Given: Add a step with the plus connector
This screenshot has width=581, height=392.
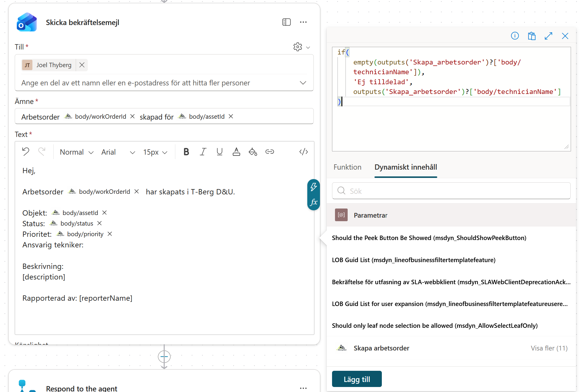Looking at the screenshot, I should [x=164, y=357].
